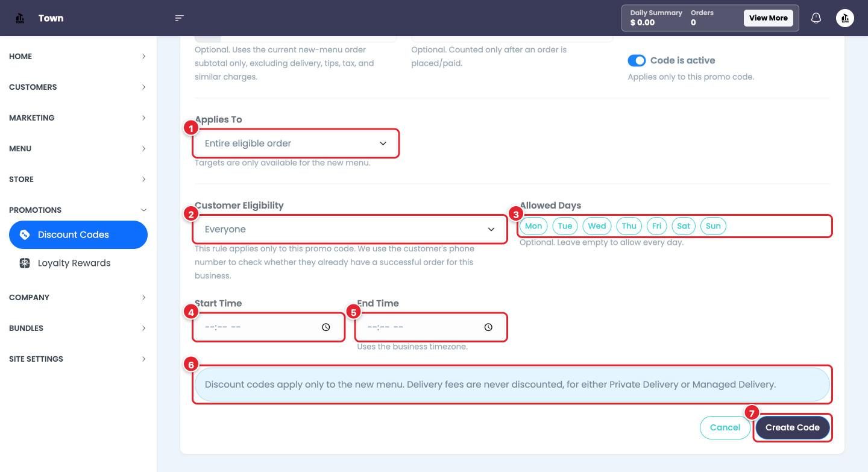868x472 pixels.
Task: Expand the HOME sidebar section
Action: pyautogui.click(x=77, y=56)
